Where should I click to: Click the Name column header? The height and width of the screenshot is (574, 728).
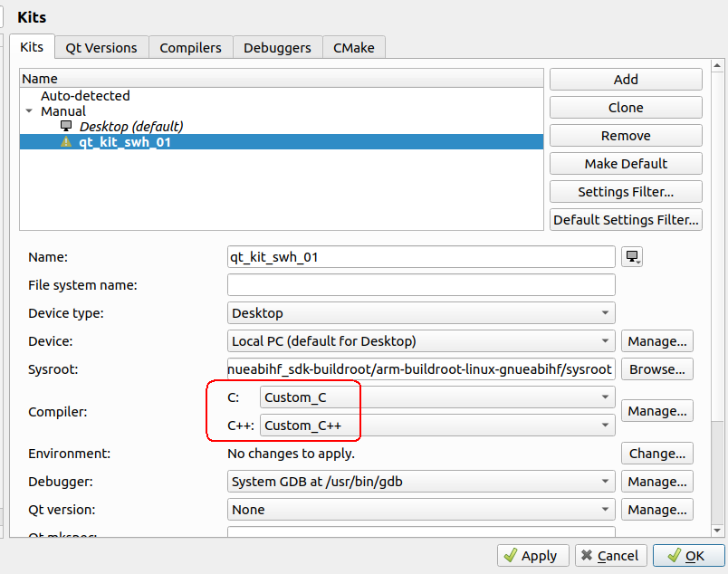(x=282, y=79)
